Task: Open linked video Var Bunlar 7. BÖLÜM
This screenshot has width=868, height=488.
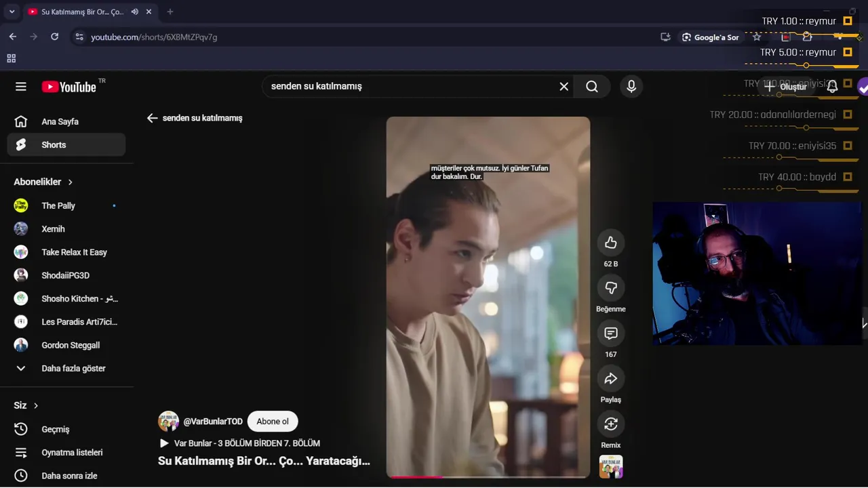Action: click(239, 443)
